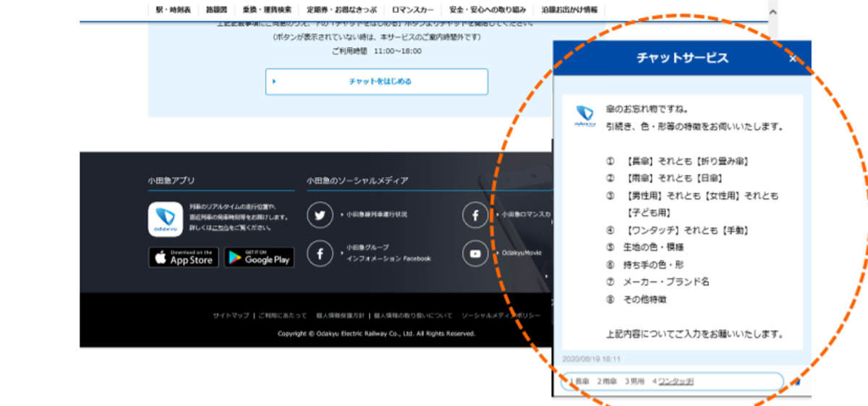The width and height of the screenshot is (868, 406).
Task: Open the 小田急線列車運行状況 link
Action: pos(376,215)
